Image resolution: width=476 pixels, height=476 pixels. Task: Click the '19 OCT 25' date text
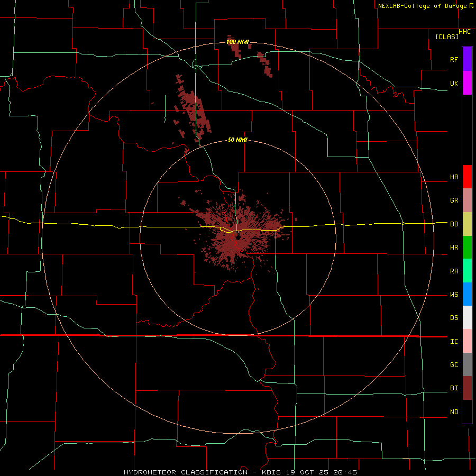[308, 472]
